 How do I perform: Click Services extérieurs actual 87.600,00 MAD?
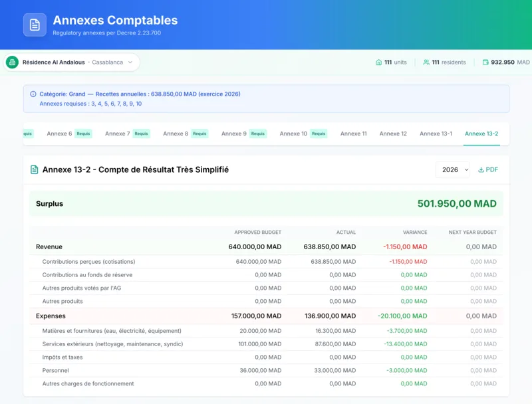pos(335,344)
